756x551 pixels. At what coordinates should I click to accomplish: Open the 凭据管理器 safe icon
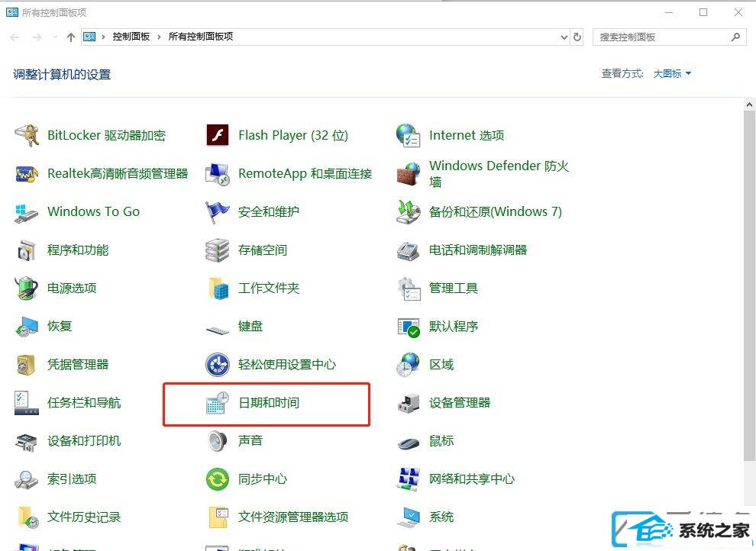click(27, 365)
